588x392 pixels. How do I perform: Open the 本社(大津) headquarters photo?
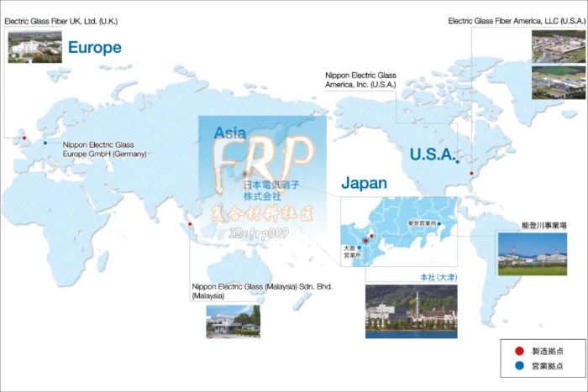[x=412, y=311]
